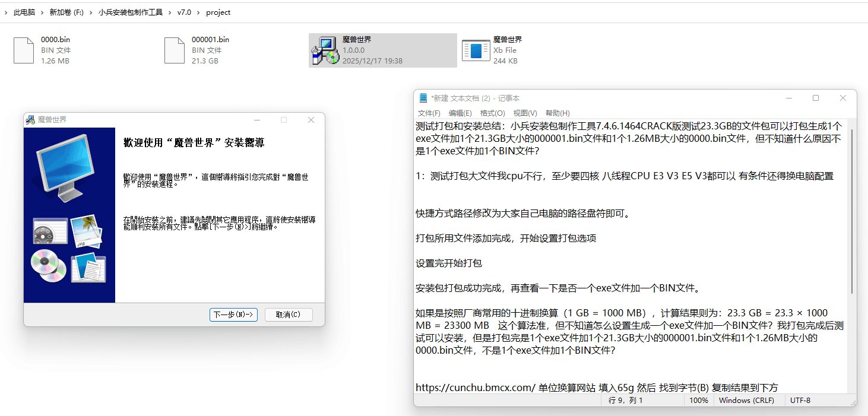Open the 魔兽世界 installer executable icon
Screen dimensions: 868x416
tap(325, 50)
